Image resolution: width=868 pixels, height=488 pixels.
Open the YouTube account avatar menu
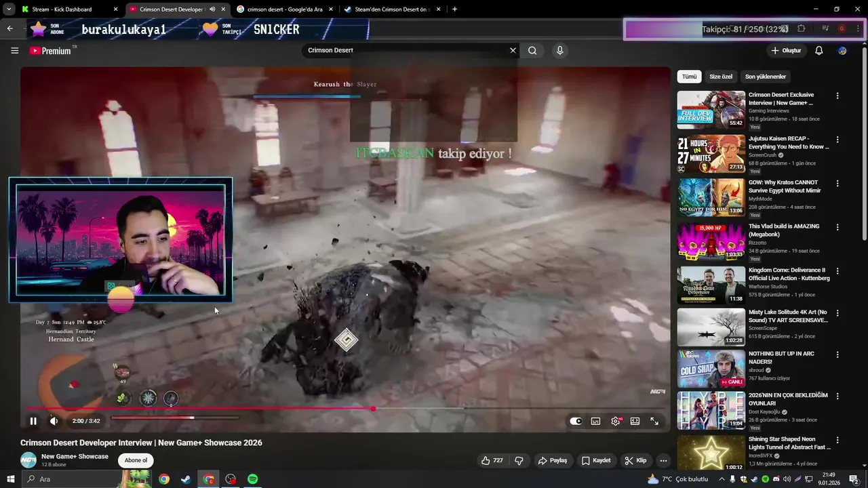pos(842,50)
